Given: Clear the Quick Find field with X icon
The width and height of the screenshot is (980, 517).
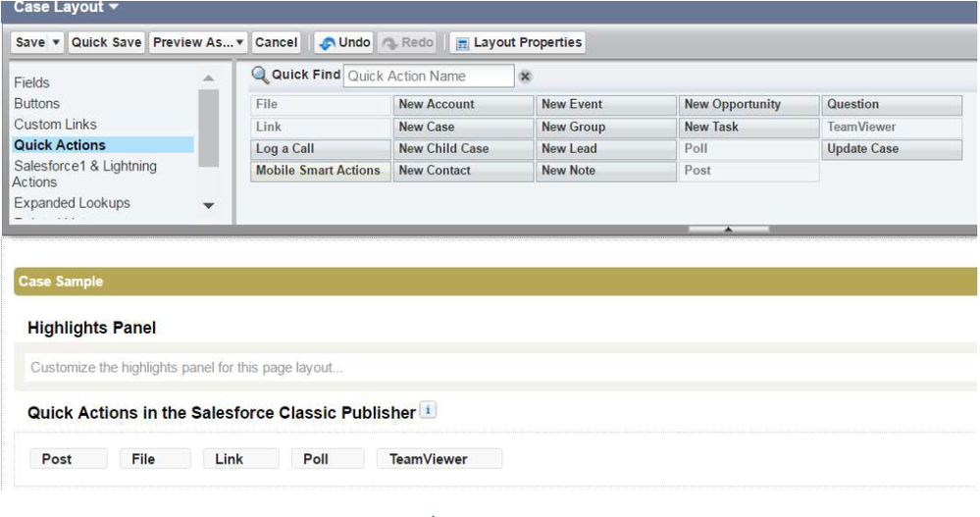Looking at the screenshot, I should (x=525, y=77).
